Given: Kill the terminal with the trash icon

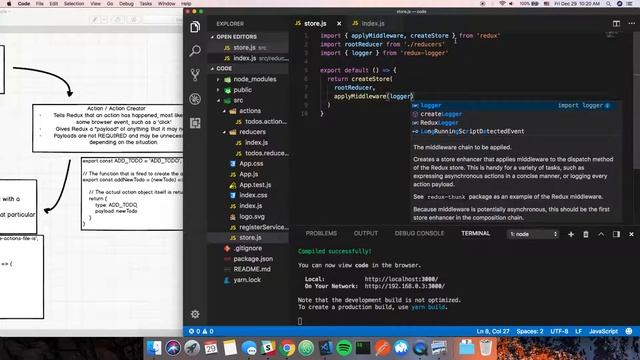Looking at the screenshot, I should [586, 234].
